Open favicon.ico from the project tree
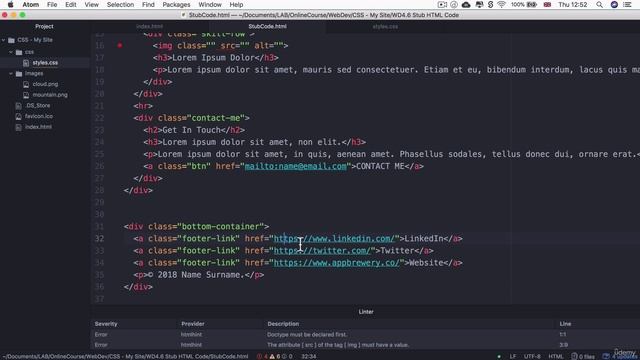 [38, 116]
